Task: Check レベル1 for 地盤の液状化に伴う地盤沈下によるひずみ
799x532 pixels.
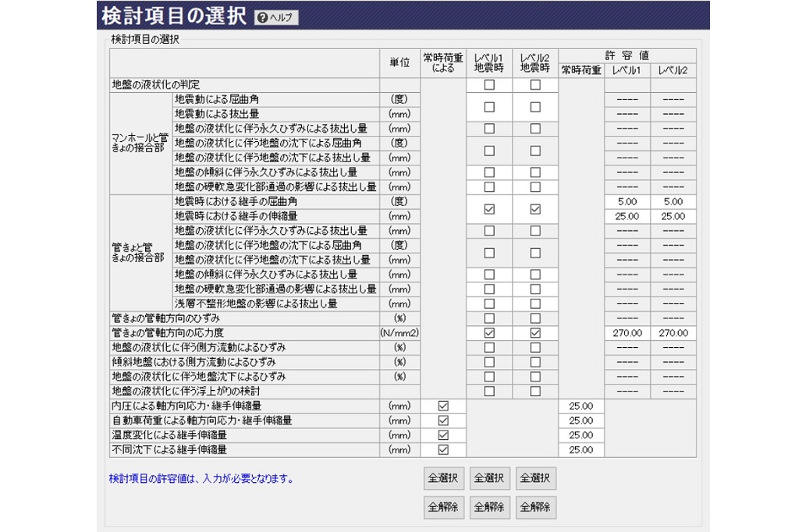Action: click(x=489, y=377)
